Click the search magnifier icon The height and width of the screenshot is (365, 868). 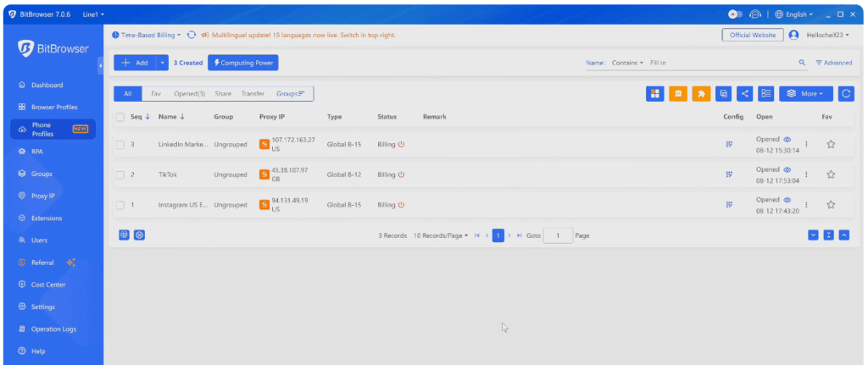pos(802,63)
